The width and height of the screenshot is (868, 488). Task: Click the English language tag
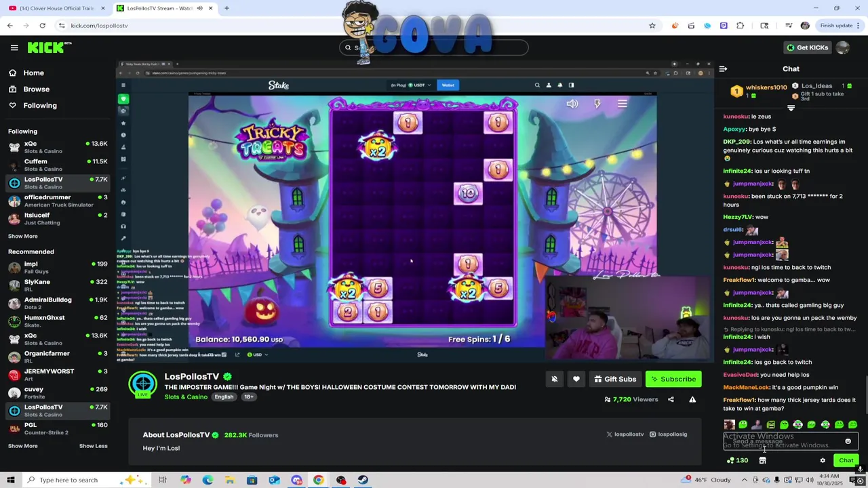click(x=224, y=397)
